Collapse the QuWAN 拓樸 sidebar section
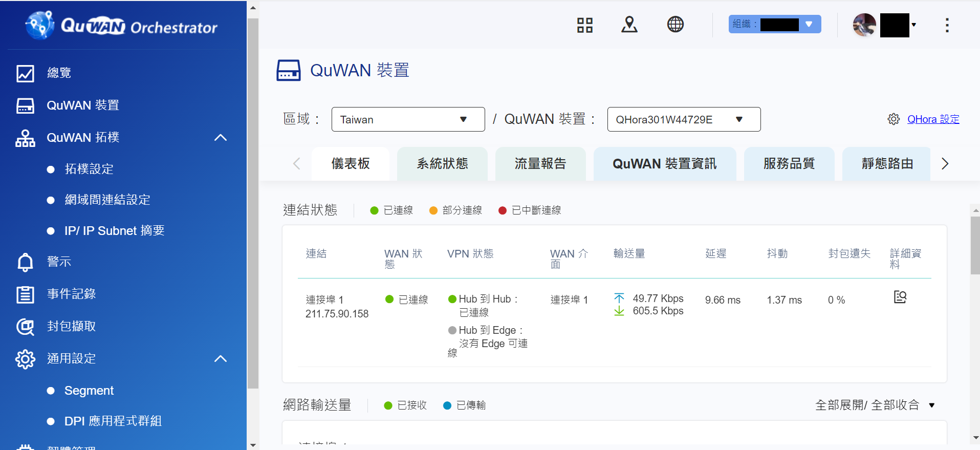980x450 pixels. [x=220, y=138]
